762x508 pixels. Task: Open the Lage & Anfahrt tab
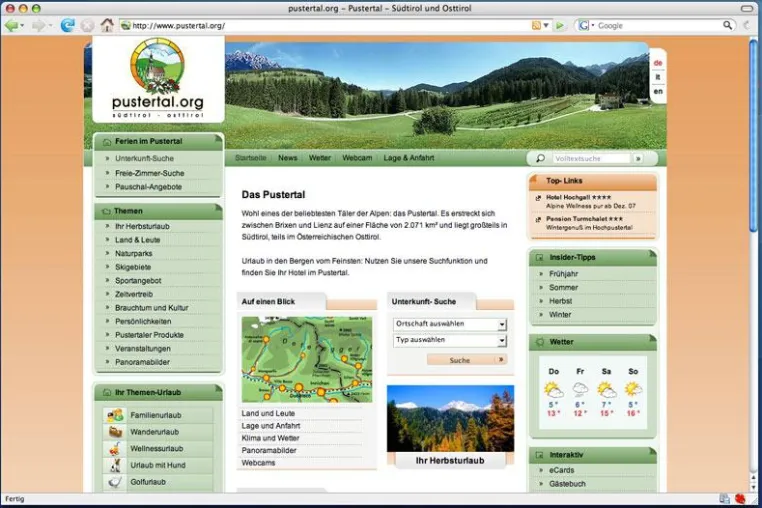409,158
